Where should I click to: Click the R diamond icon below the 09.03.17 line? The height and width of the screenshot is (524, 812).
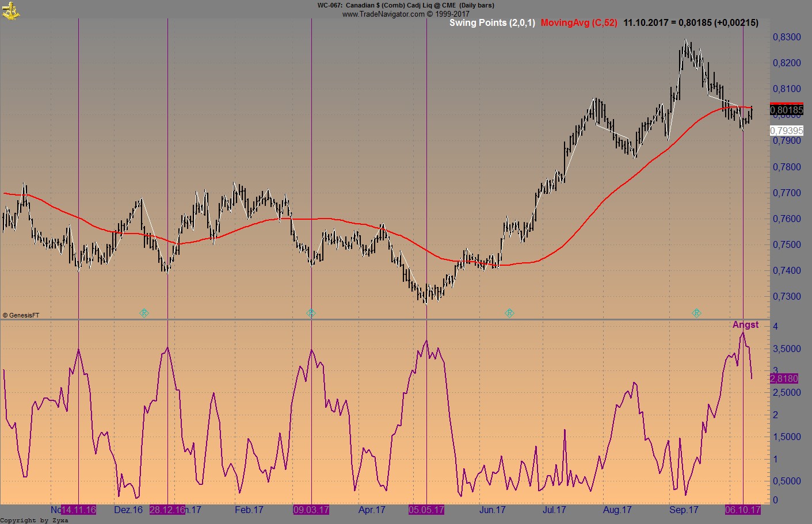[x=311, y=313]
